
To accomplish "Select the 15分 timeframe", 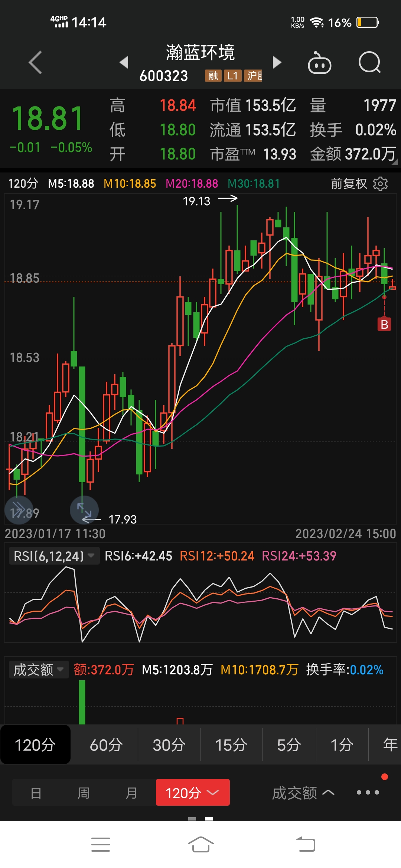I will point(231,745).
